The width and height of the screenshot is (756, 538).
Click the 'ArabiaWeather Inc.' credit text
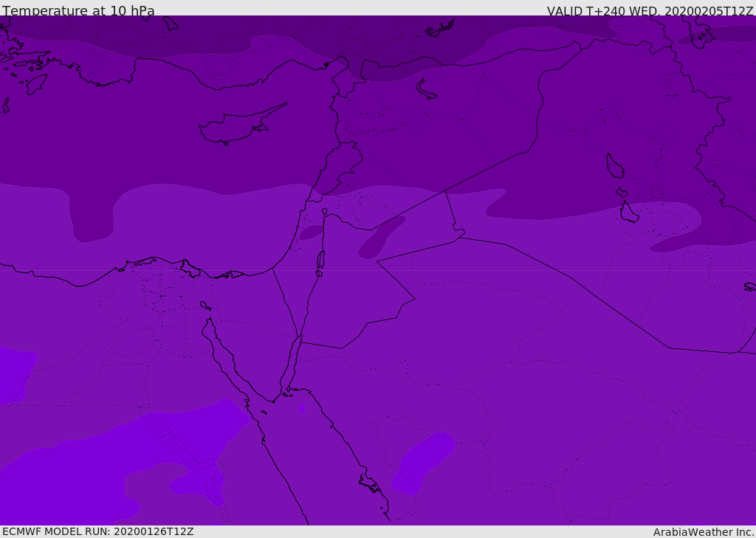pyautogui.click(x=704, y=532)
